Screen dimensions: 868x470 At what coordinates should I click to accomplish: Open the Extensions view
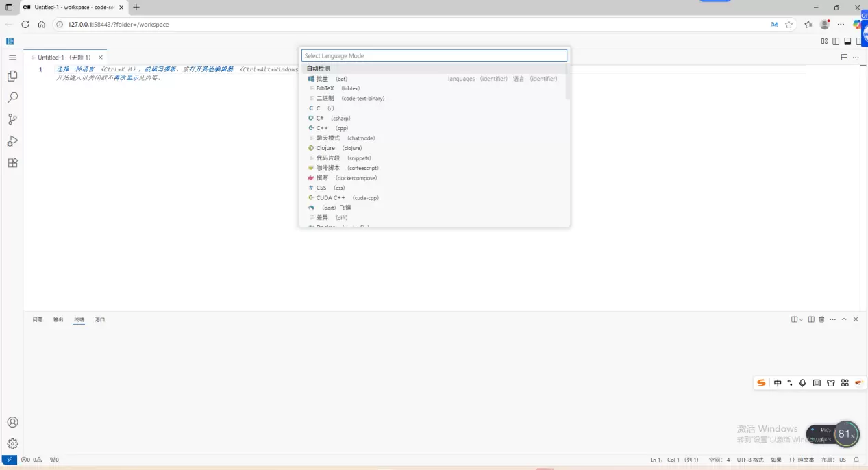point(12,163)
